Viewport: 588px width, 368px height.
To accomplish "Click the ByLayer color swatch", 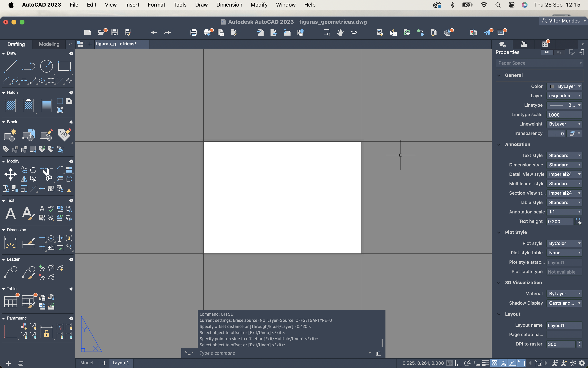I will click(552, 87).
